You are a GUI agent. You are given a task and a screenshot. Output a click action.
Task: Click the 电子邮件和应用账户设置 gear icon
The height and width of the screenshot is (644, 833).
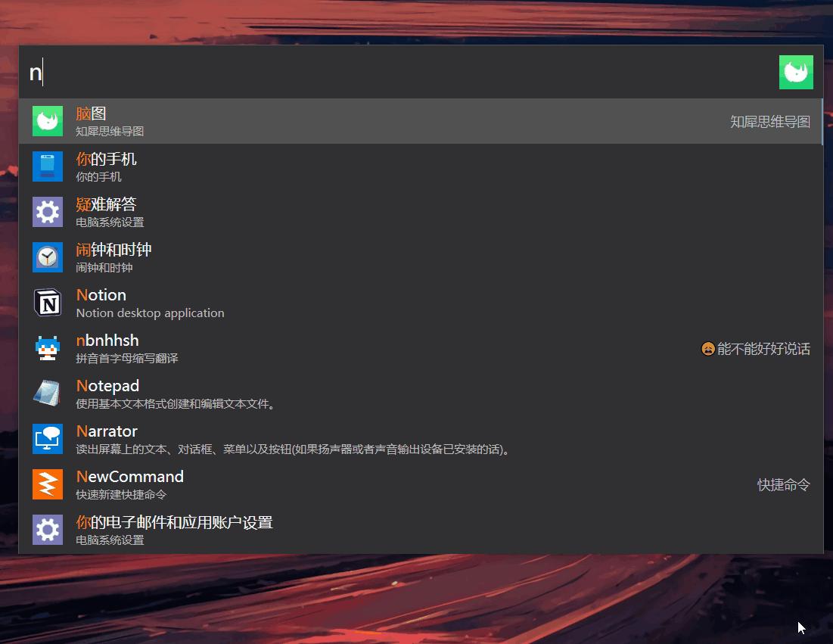point(47,530)
